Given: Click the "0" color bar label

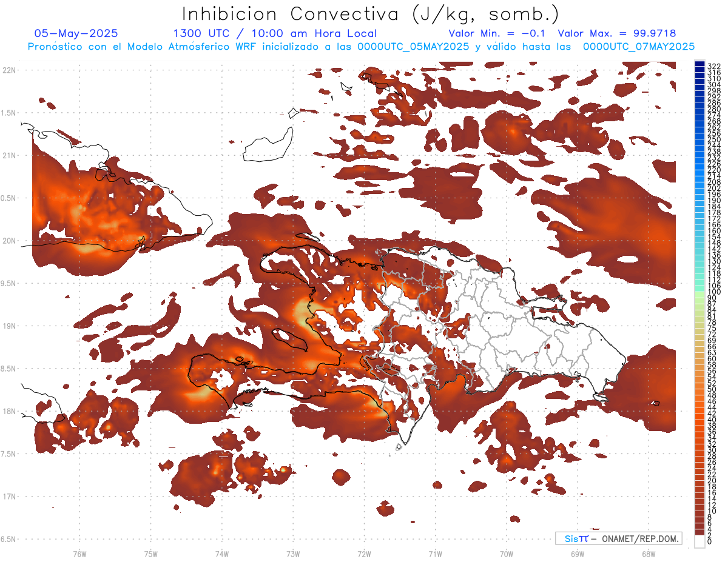Looking at the screenshot, I should 710,542.
